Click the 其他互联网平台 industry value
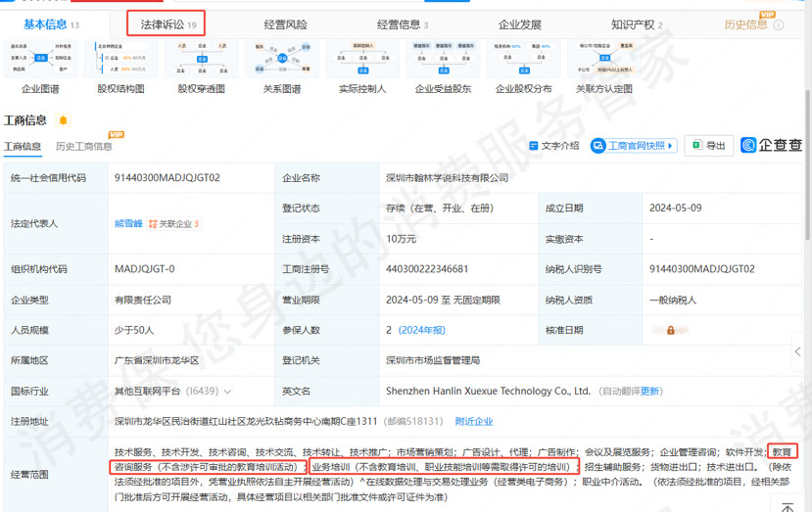This screenshot has height=512, width=812. (x=147, y=392)
